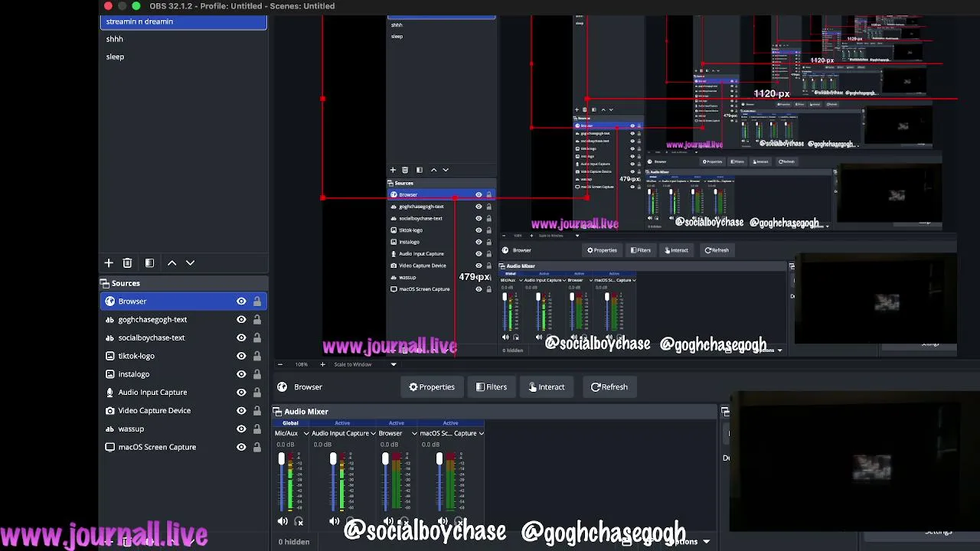Select the streamin n dreamin scene

click(x=184, y=21)
